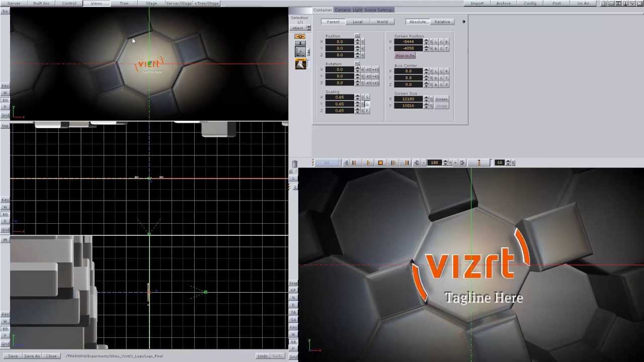Click the small arrow right of Relative button
Screen dimensions: 644x362
pos(464,22)
